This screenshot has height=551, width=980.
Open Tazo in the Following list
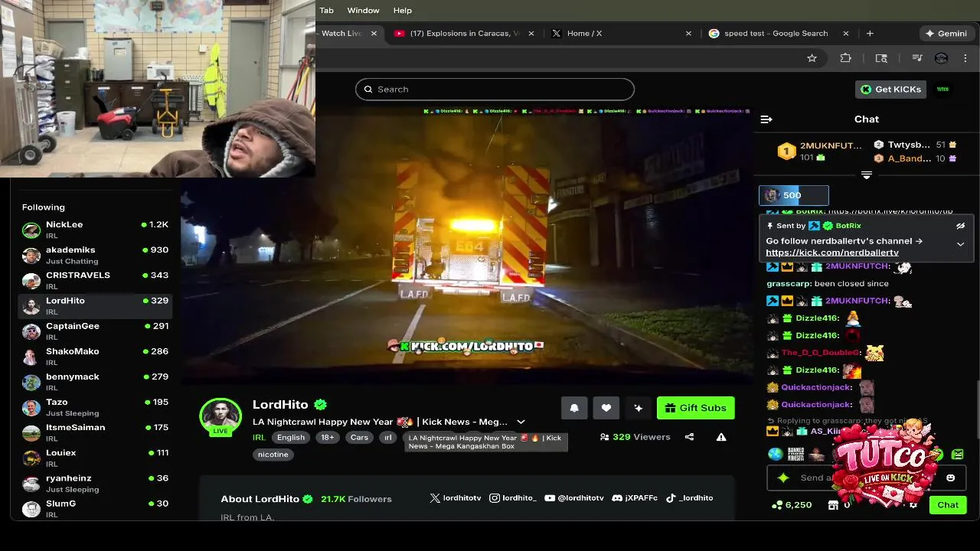[x=95, y=406]
